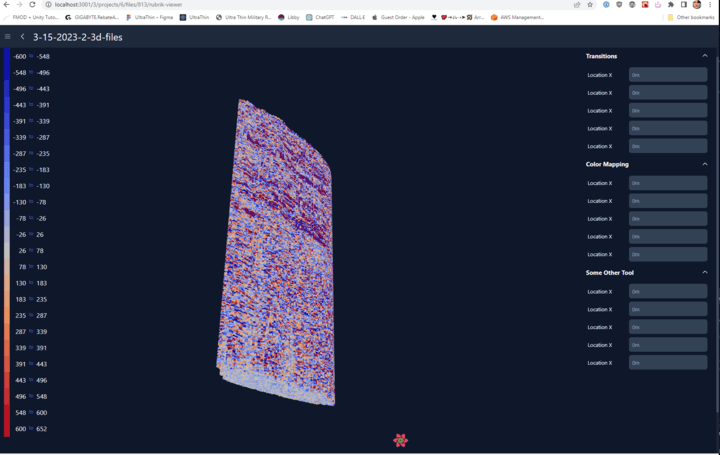Click the address bar URL localhost:3001

[x=118, y=5]
